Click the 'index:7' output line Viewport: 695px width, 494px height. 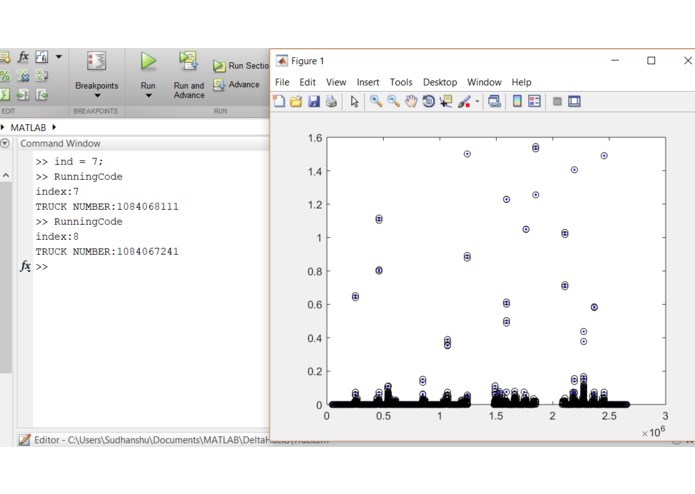point(57,191)
